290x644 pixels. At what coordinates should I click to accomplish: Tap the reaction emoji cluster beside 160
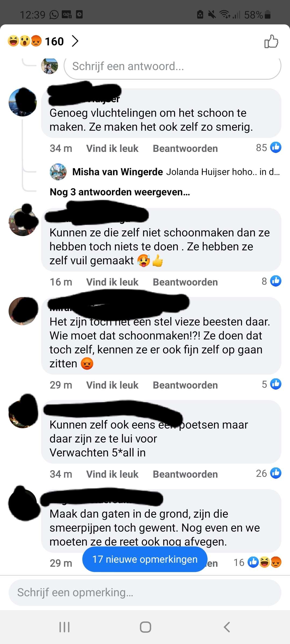click(x=25, y=41)
